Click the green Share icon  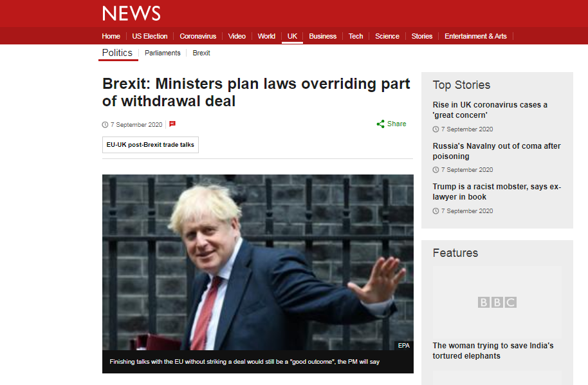point(380,124)
